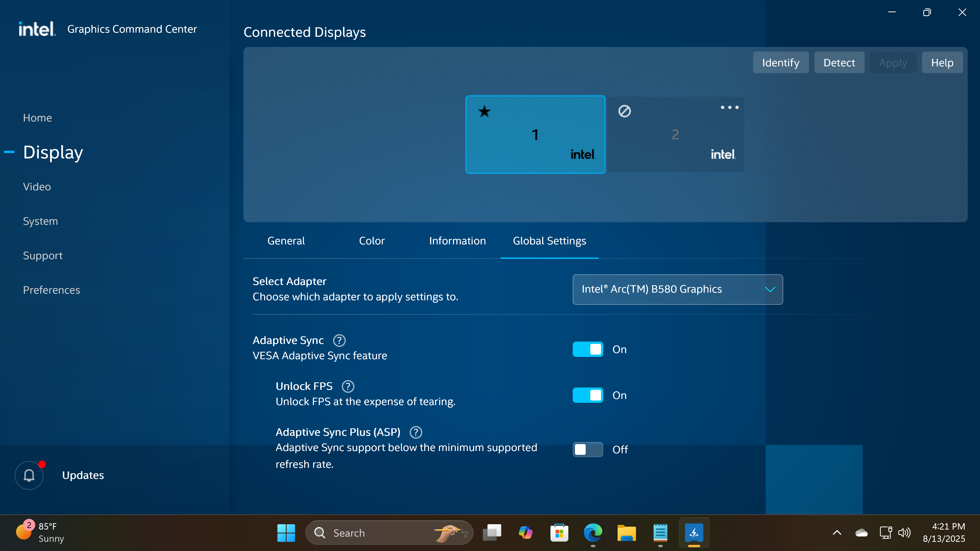Image resolution: width=980 pixels, height=551 pixels.
Task: Select display 2 thumbnail
Action: (675, 134)
